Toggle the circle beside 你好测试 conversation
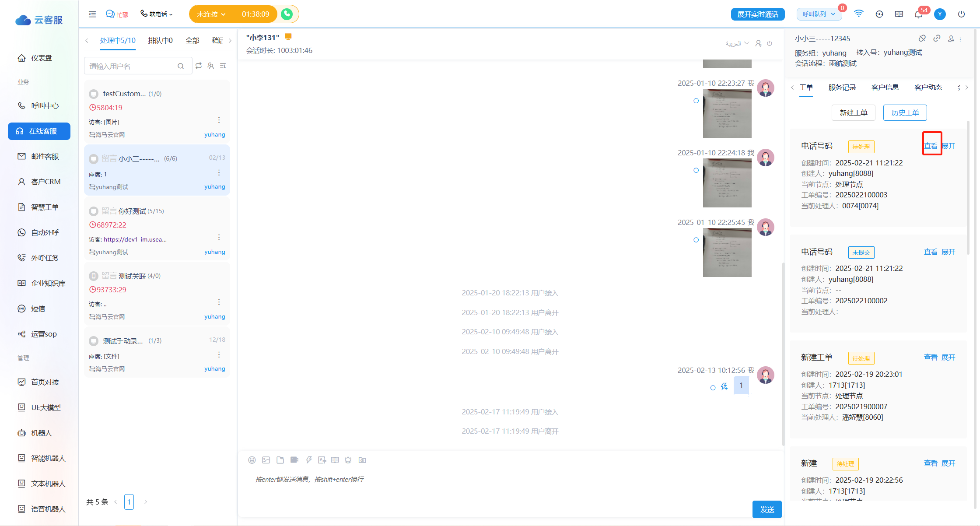This screenshot has width=980, height=526. point(94,211)
